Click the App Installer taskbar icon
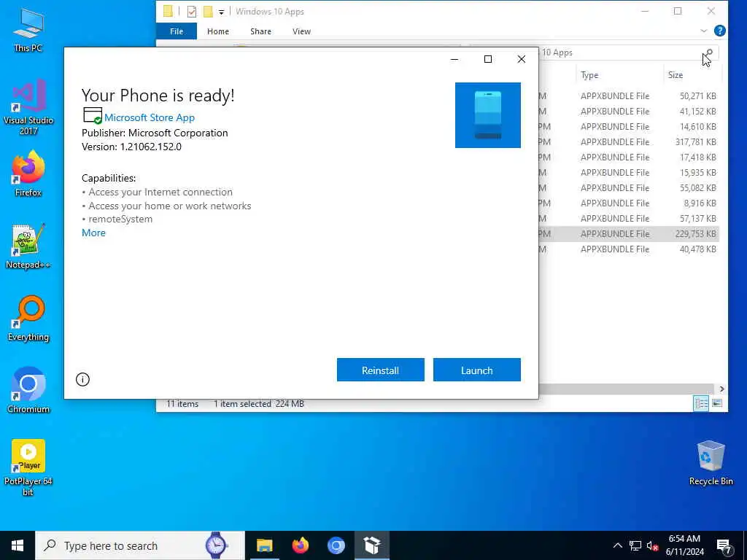The width and height of the screenshot is (747, 560). point(371,545)
